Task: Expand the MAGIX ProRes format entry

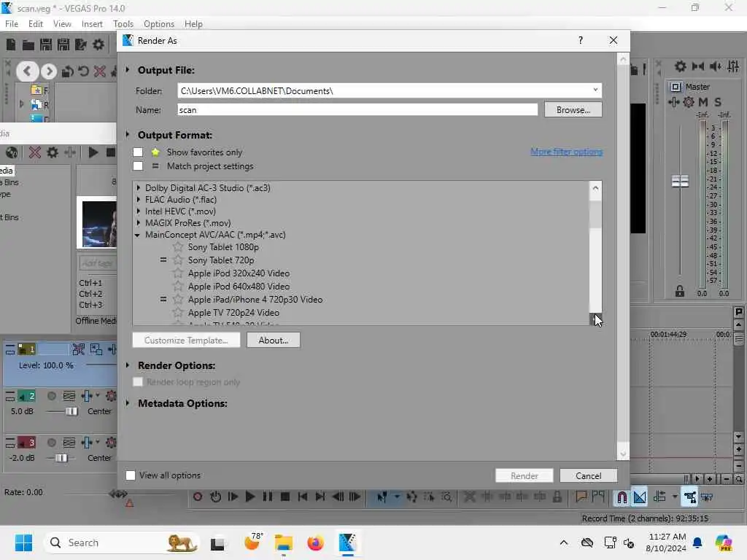Action: [138, 223]
